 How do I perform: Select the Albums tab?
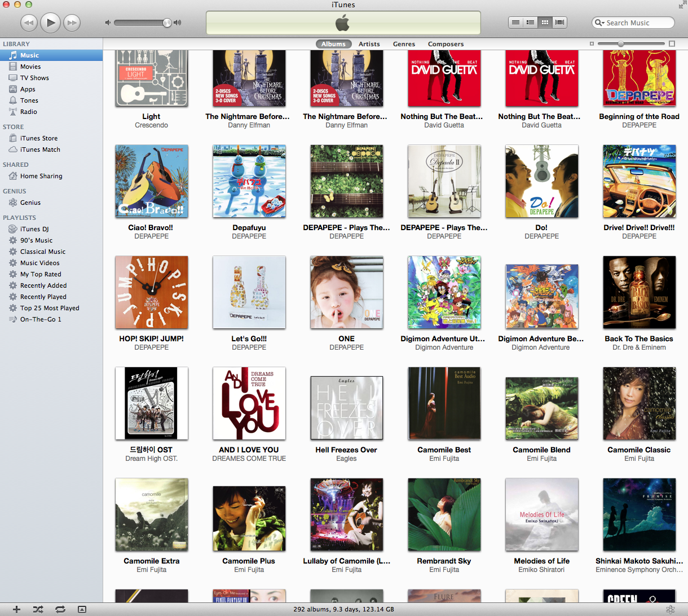pos(333,44)
